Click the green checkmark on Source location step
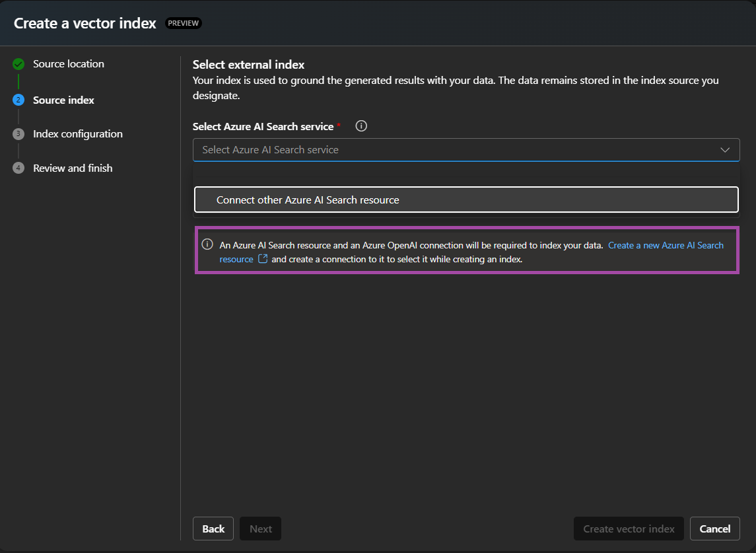Image resolution: width=756 pixels, height=553 pixels. 18,63
